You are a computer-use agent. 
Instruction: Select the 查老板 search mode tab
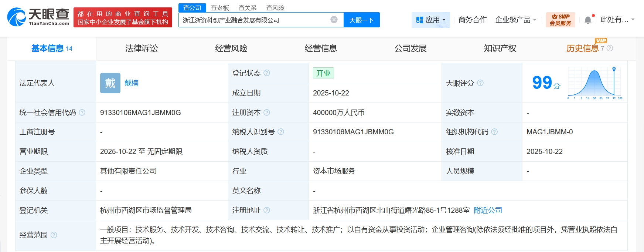click(x=220, y=8)
